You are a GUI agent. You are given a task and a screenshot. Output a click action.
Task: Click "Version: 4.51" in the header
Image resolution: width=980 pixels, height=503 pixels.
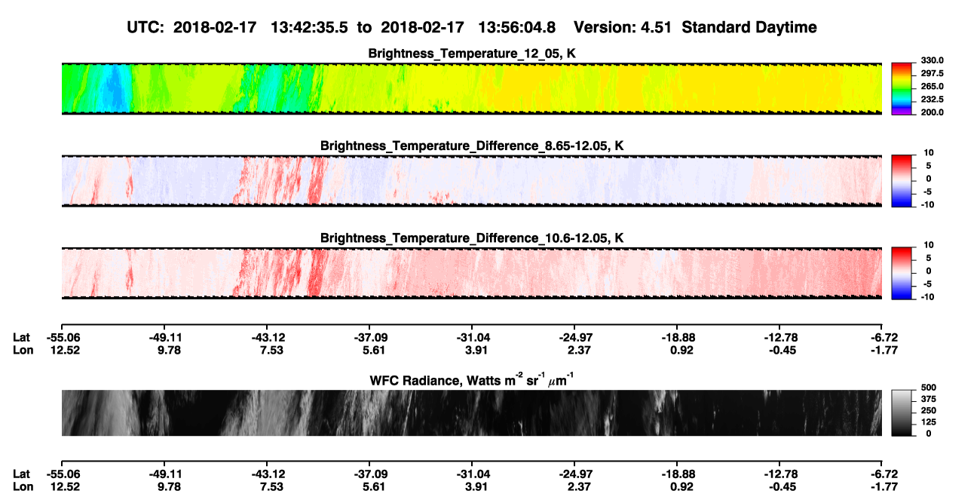click(621, 27)
